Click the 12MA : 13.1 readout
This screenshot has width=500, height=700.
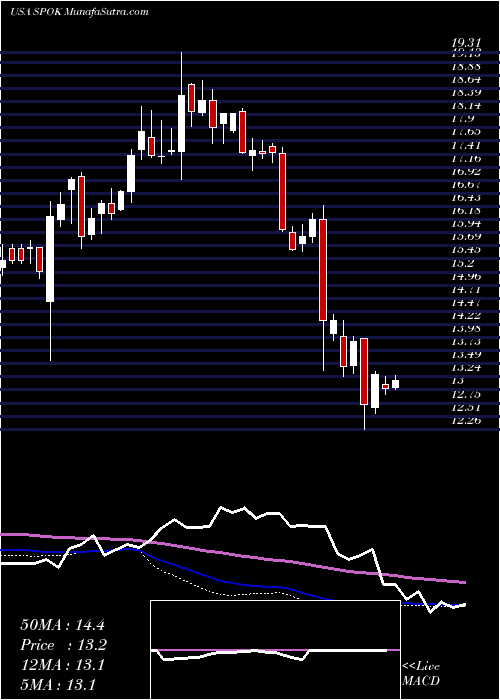click(x=62, y=665)
